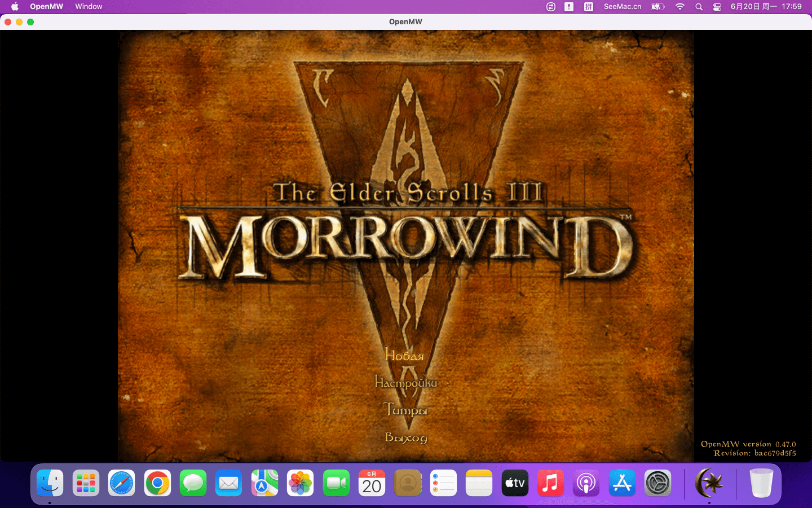Open Calendar showing 20 in Dock
Image resolution: width=812 pixels, height=508 pixels.
[x=372, y=483]
